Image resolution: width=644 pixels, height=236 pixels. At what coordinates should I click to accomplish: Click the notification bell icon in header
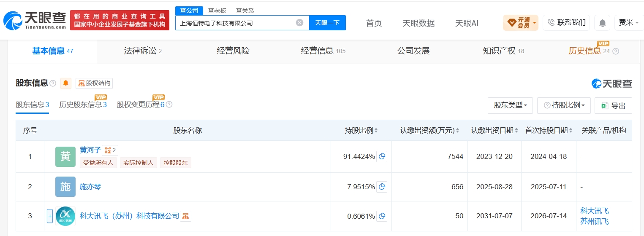(x=602, y=23)
